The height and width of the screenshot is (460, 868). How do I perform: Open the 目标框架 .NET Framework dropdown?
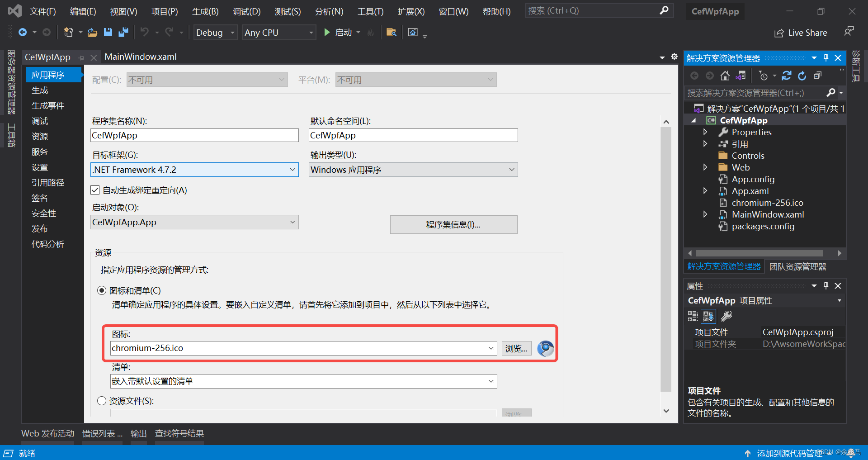click(292, 170)
